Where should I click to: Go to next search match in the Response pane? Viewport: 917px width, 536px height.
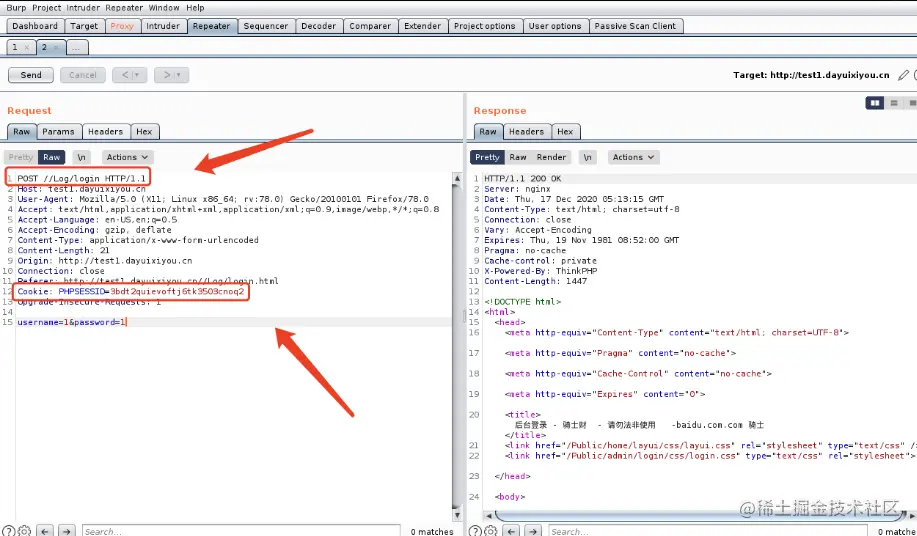[533, 531]
